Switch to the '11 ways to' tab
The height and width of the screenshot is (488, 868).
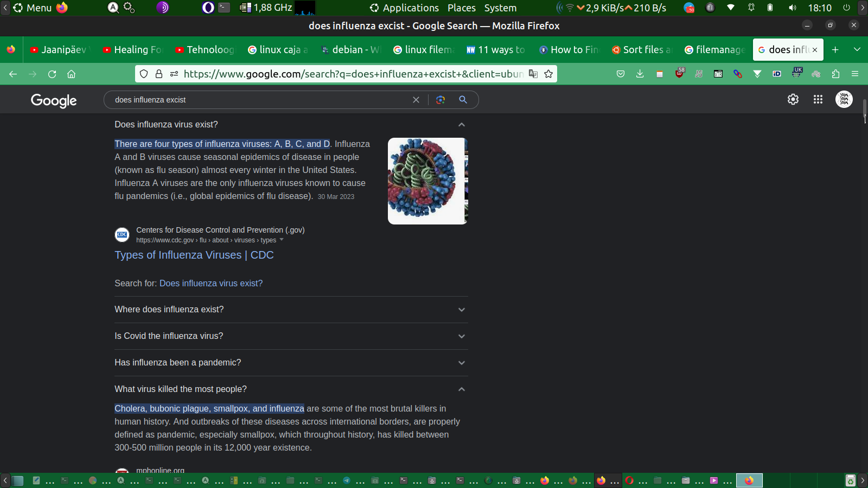pos(495,49)
